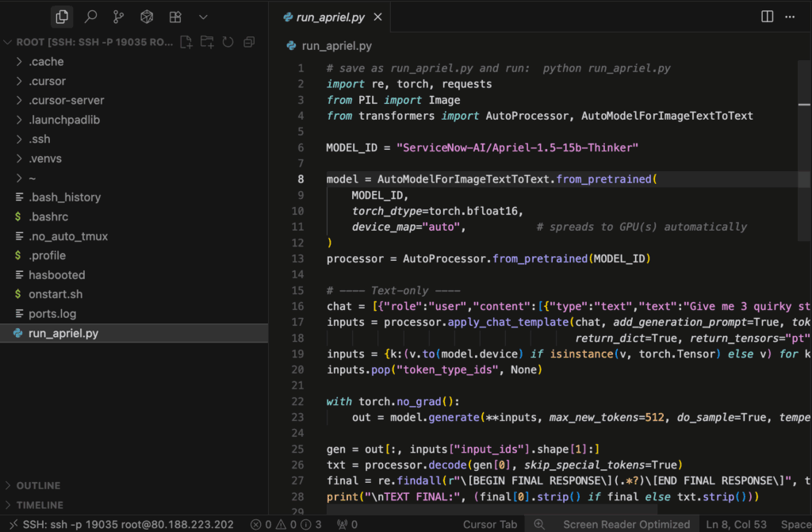The height and width of the screenshot is (532, 812).
Task: Refresh the Explorer file tree
Action: click(228, 42)
